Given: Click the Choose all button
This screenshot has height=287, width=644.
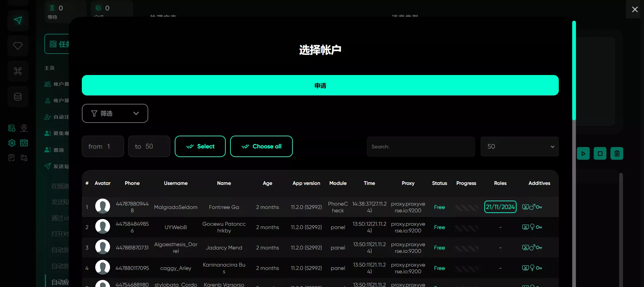Looking at the screenshot, I should (261, 146).
